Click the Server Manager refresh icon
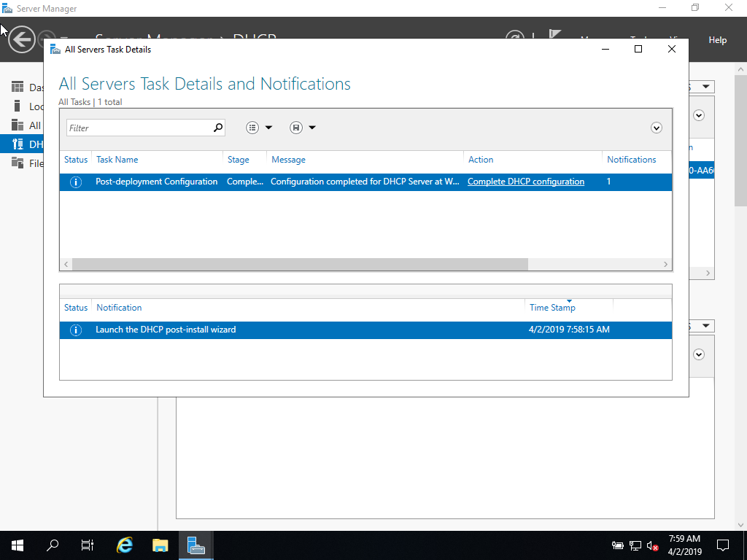Image resolution: width=747 pixels, height=560 pixels. coord(515,34)
